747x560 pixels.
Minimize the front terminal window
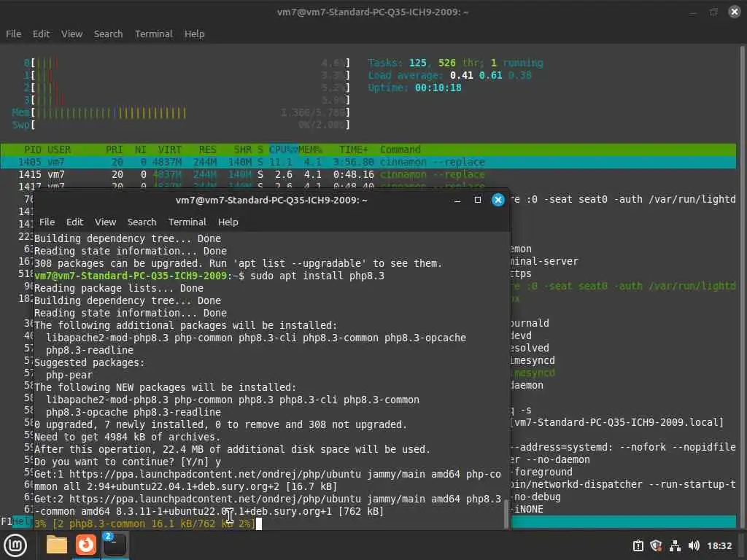click(x=457, y=200)
